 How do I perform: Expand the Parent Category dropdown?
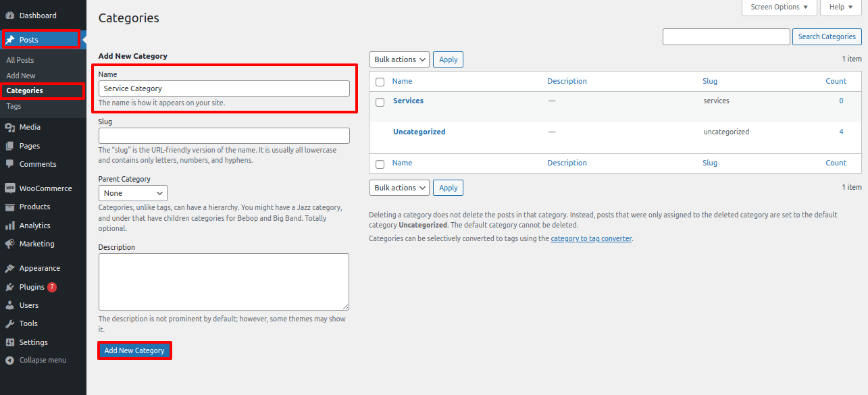coord(132,193)
